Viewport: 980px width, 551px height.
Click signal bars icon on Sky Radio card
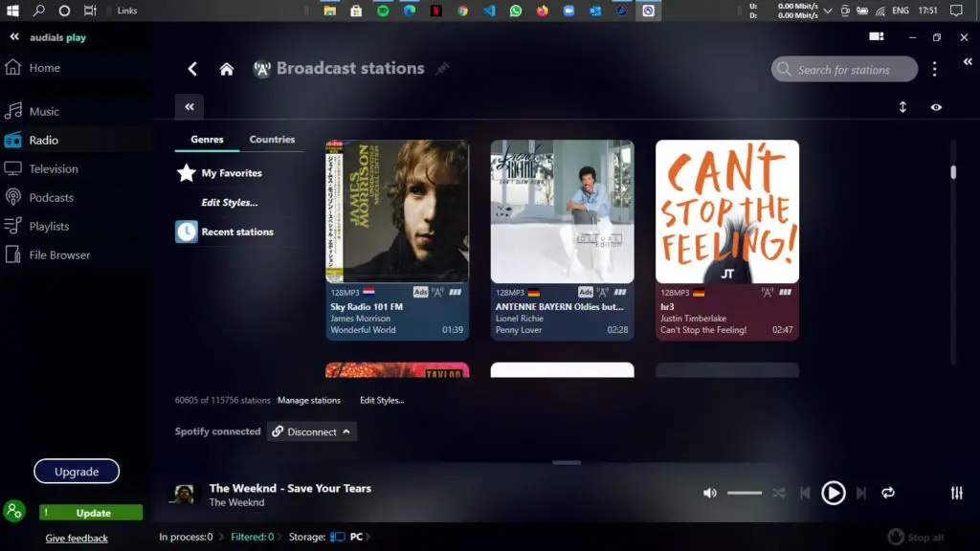455,293
